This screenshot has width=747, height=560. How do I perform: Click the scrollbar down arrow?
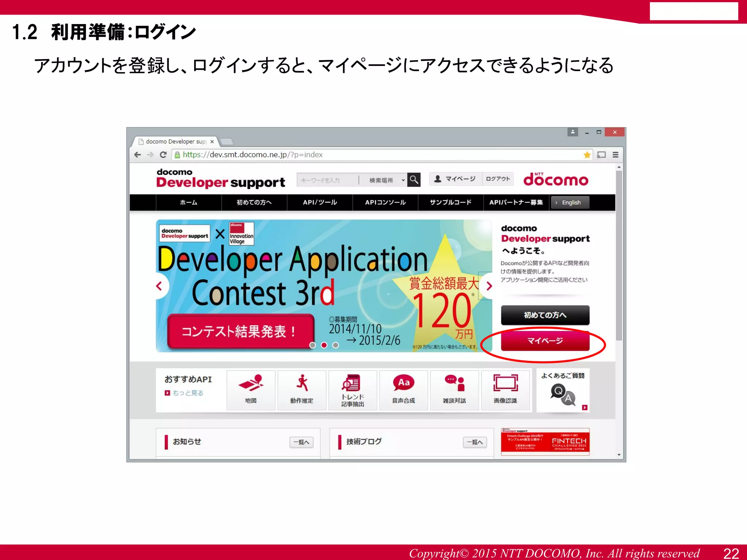click(619, 455)
